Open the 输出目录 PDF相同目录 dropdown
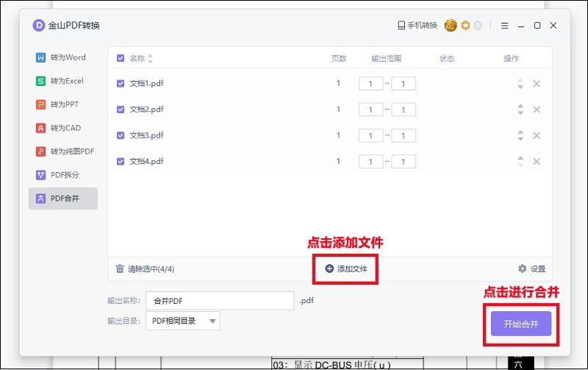The height and width of the screenshot is (370, 588). (183, 321)
